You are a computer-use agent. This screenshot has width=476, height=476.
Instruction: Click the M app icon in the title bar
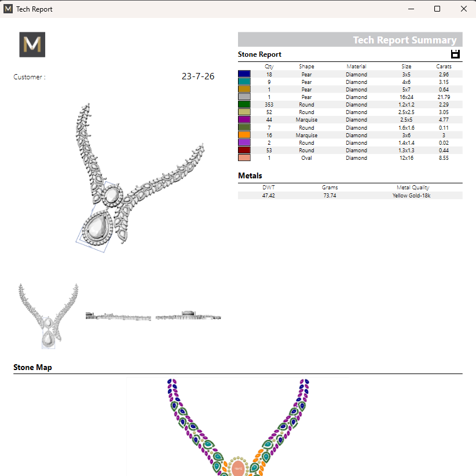[8, 9]
